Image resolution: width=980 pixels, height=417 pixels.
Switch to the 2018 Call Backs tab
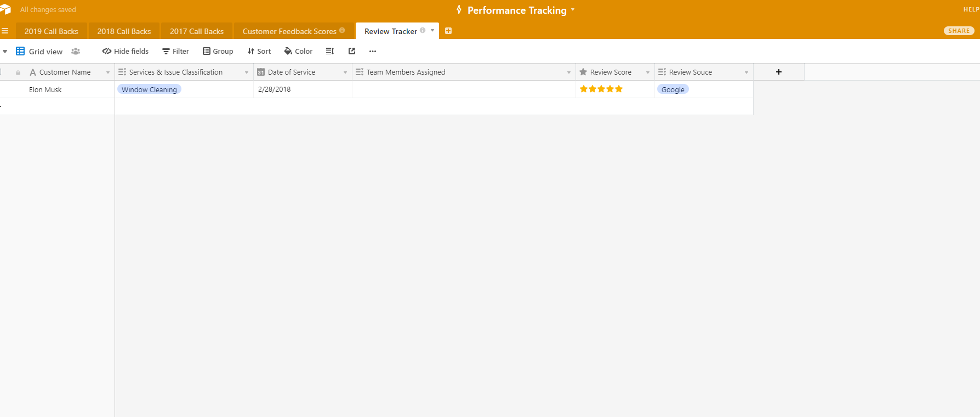click(124, 31)
